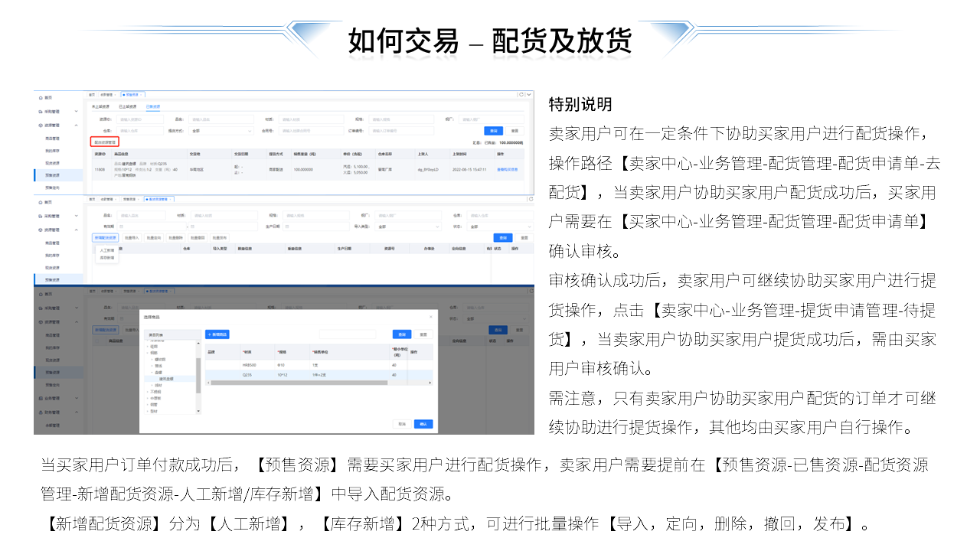The width and height of the screenshot is (980, 551).
Task: Click the 首页 home icon in the middle screenshot's sidebar
Action: [x=40, y=202]
